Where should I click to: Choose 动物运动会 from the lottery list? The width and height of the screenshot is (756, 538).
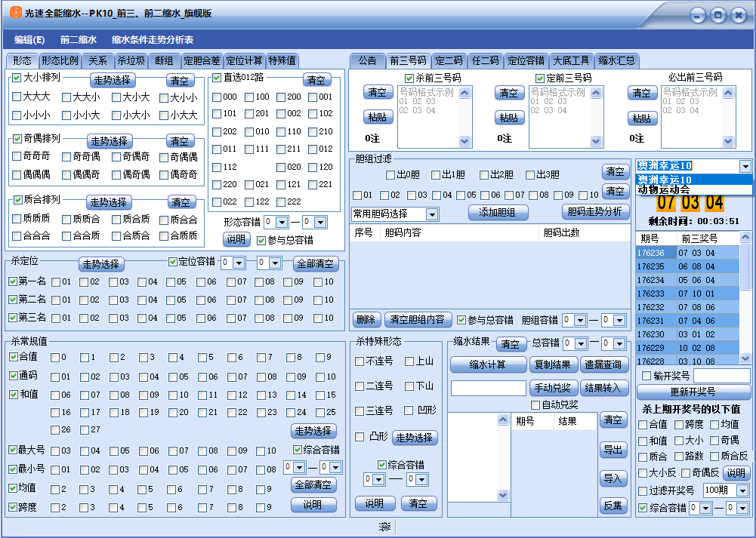663,190
